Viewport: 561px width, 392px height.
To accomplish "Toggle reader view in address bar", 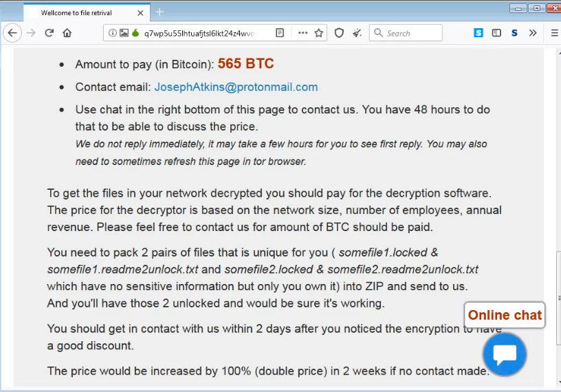I will pyautogui.click(x=280, y=33).
